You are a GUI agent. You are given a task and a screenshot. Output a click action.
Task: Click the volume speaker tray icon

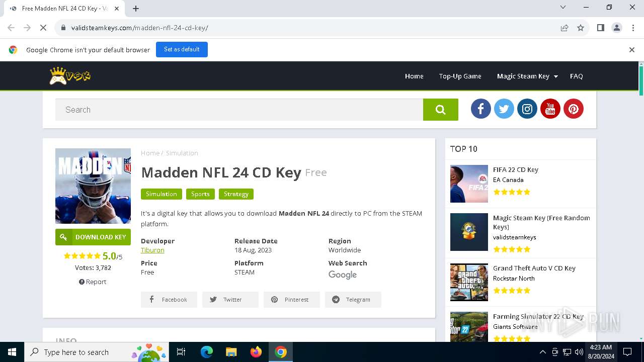point(579,352)
